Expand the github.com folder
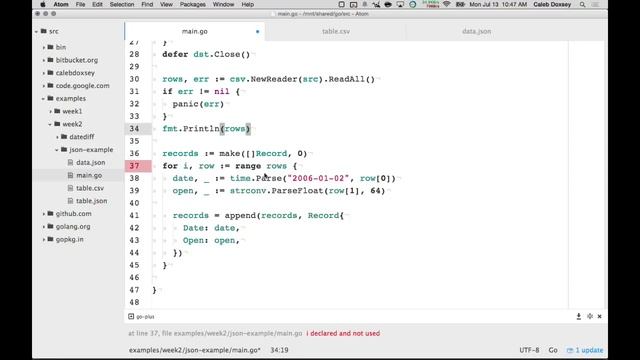640x360 pixels. click(x=44, y=214)
